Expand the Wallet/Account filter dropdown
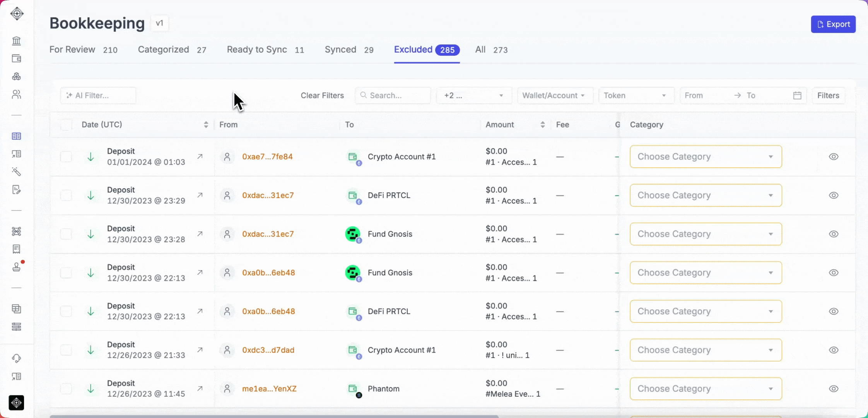This screenshot has height=418, width=868. point(555,96)
